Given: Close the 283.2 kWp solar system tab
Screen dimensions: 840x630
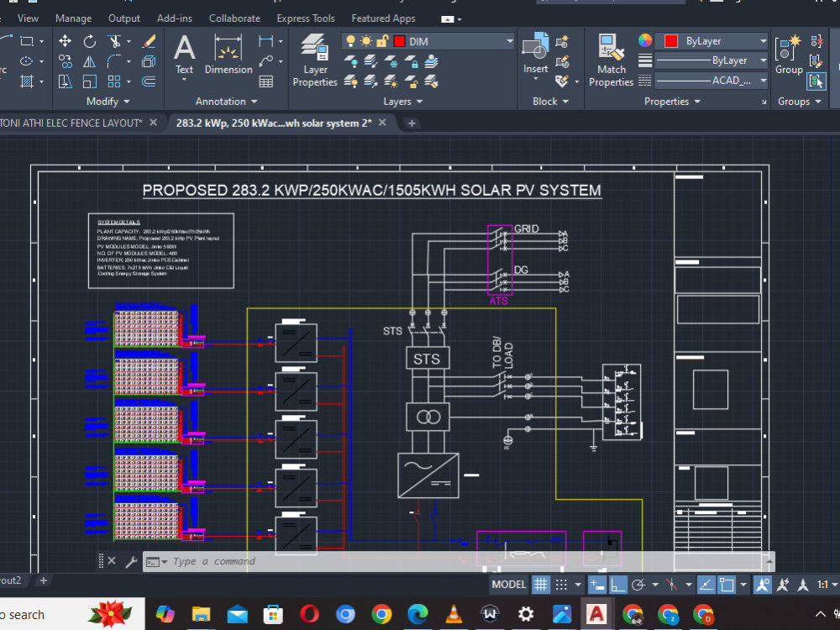Looking at the screenshot, I should click(x=382, y=123).
